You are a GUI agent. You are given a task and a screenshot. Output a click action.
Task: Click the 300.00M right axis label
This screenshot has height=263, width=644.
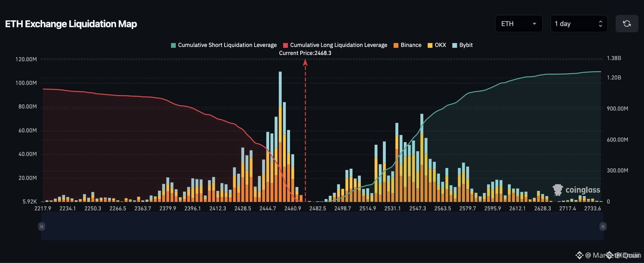click(x=617, y=170)
